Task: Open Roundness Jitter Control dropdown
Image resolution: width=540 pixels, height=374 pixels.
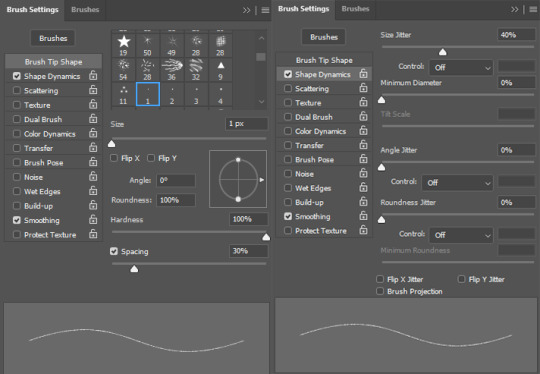Action: pos(461,235)
